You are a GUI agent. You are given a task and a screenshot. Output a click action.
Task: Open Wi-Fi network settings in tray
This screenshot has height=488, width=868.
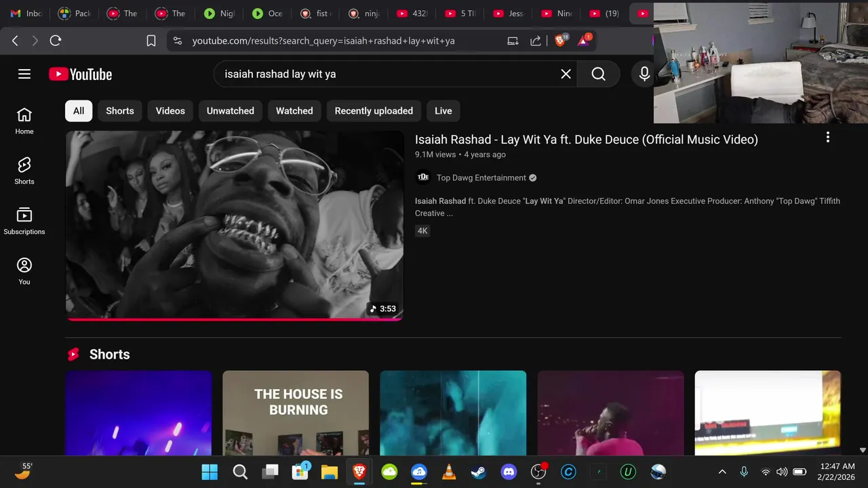tap(766, 472)
